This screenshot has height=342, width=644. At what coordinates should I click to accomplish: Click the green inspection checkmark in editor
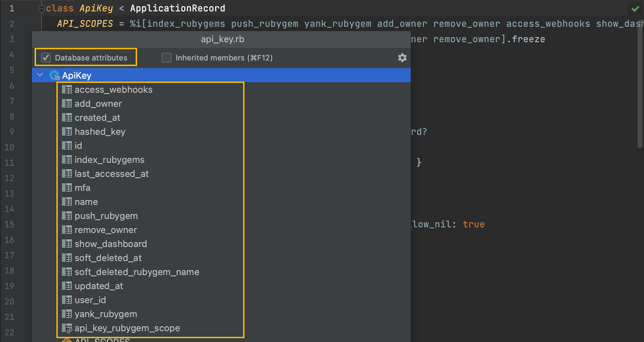click(635, 9)
